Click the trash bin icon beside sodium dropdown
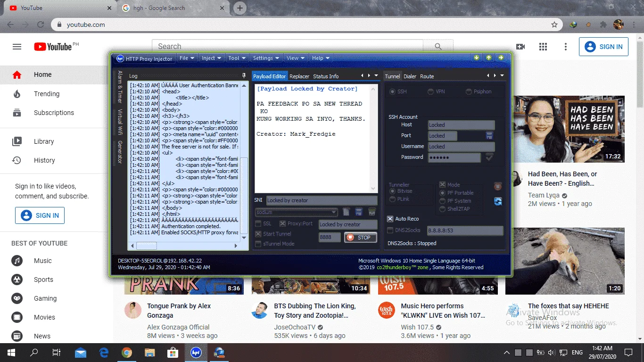Image resolution: width=644 pixels, height=362 pixels. [x=372, y=212]
